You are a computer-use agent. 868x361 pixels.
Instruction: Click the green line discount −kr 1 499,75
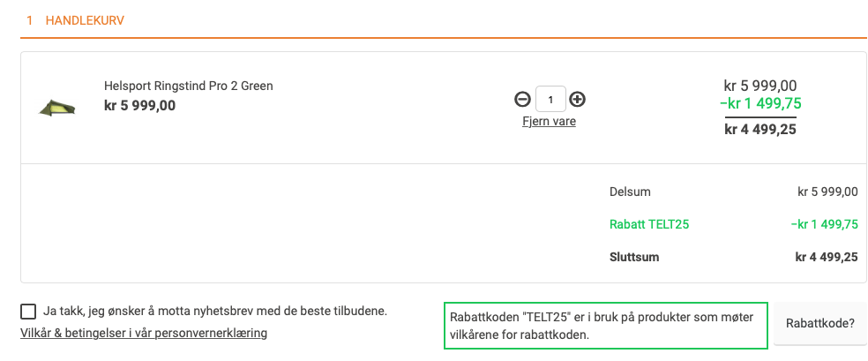coord(760,104)
